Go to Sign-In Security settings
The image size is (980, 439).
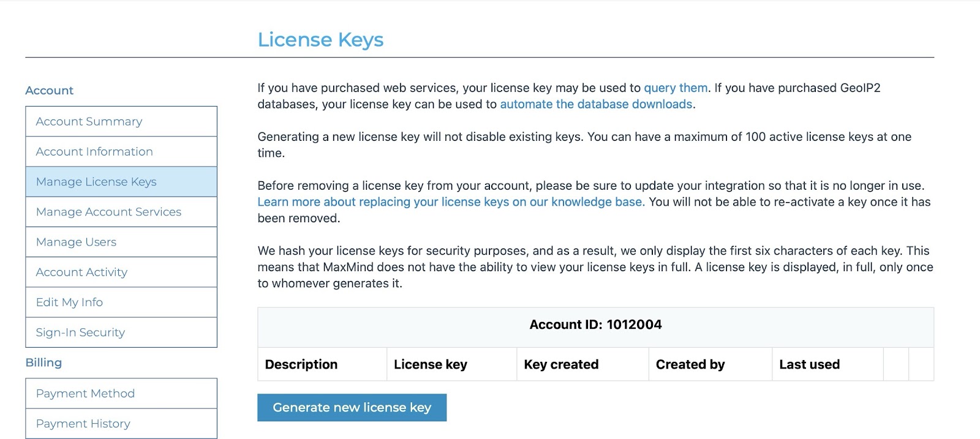[80, 332]
